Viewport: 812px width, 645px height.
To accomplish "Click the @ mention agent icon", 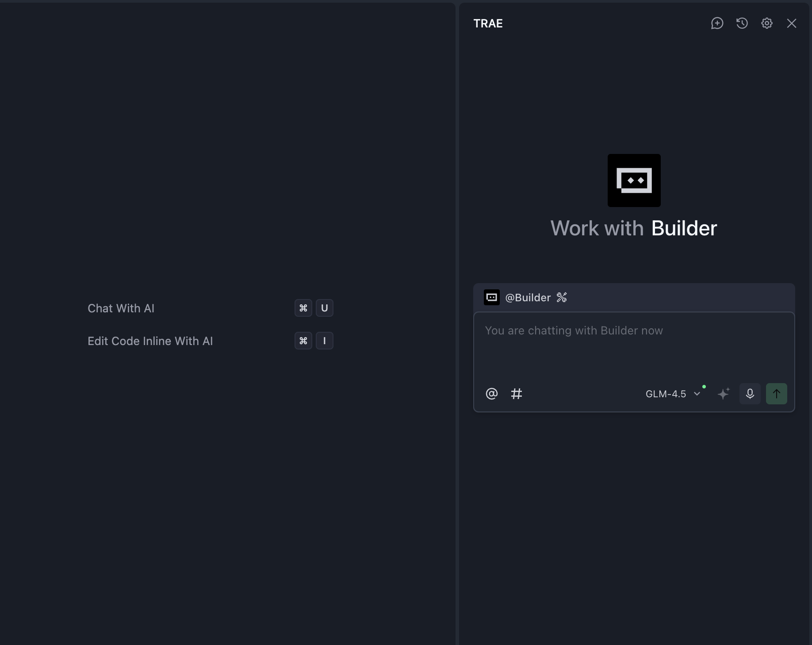I will pyautogui.click(x=491, y=394).
